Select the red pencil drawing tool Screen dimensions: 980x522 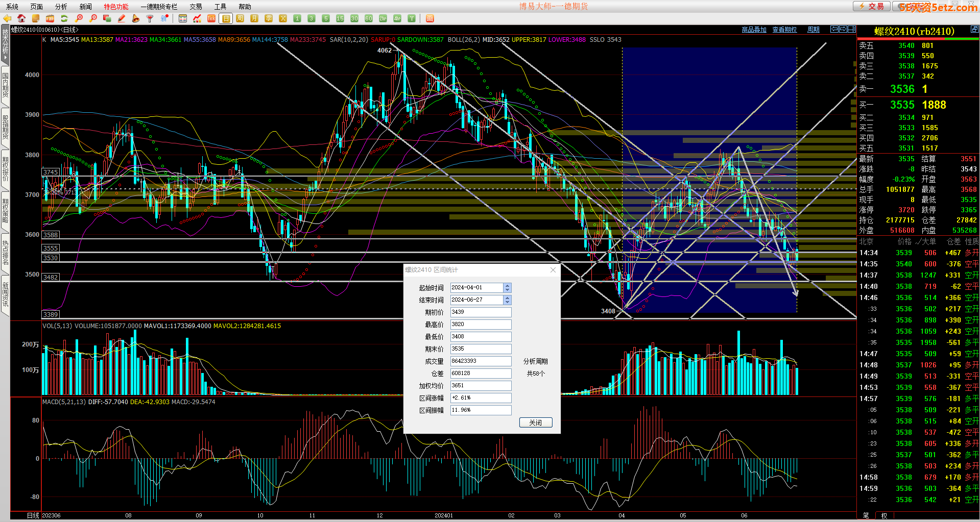coord(122,18)
